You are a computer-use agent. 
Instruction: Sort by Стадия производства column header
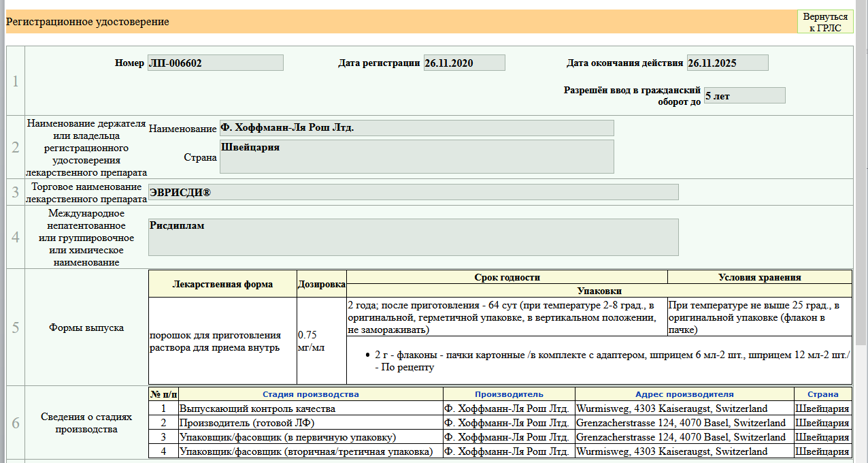click(x=311, y=394)
